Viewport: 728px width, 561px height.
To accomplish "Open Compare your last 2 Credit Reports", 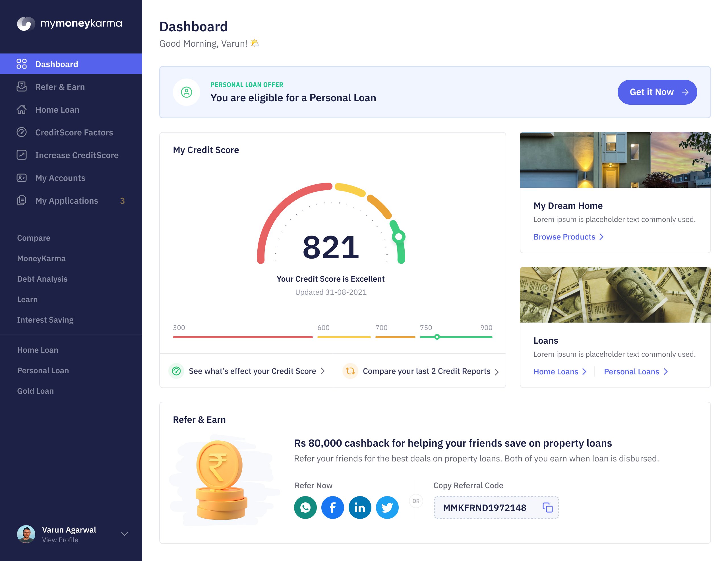I will point(426,371).
